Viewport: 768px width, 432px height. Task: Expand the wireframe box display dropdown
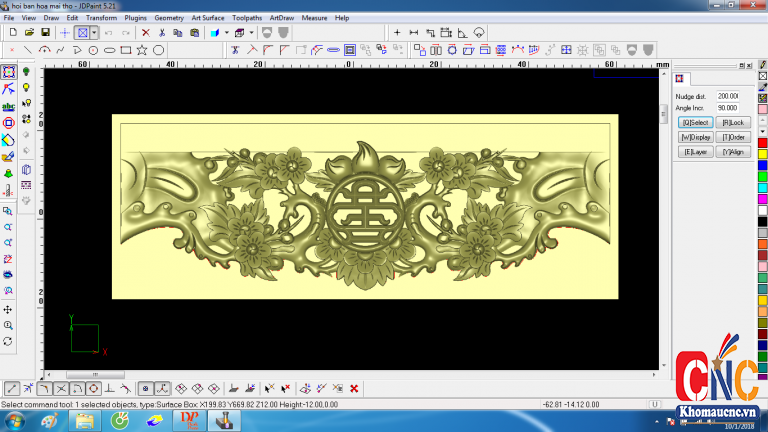click(252, 32)
